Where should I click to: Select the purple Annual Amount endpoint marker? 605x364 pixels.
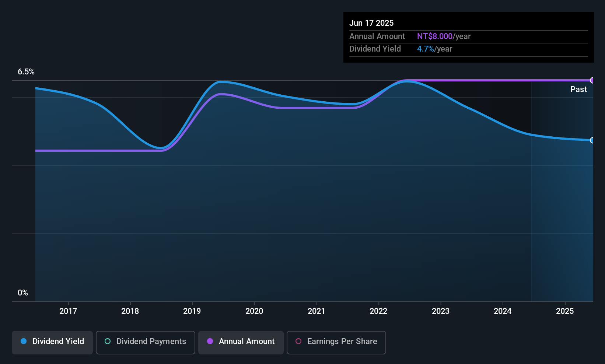tap(592, 80)
